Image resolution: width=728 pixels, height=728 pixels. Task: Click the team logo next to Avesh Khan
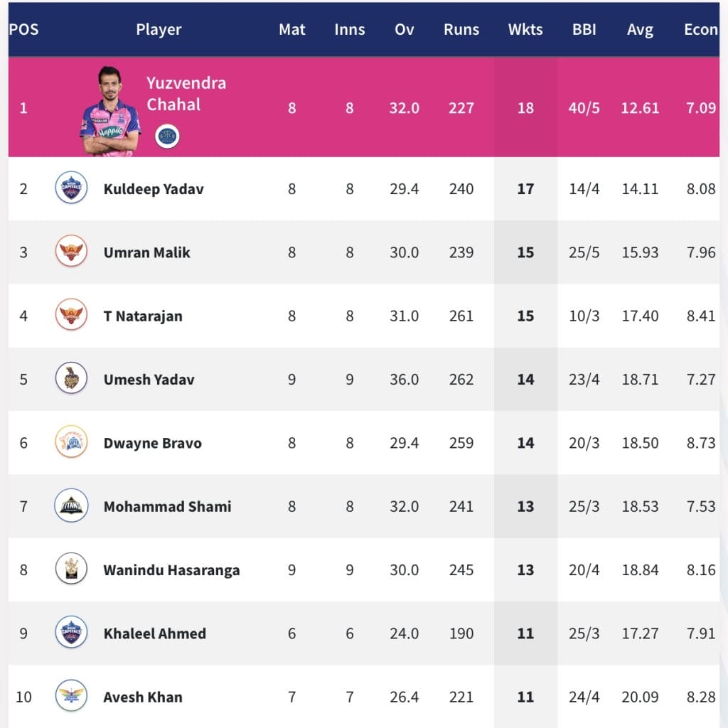(71, 697)
